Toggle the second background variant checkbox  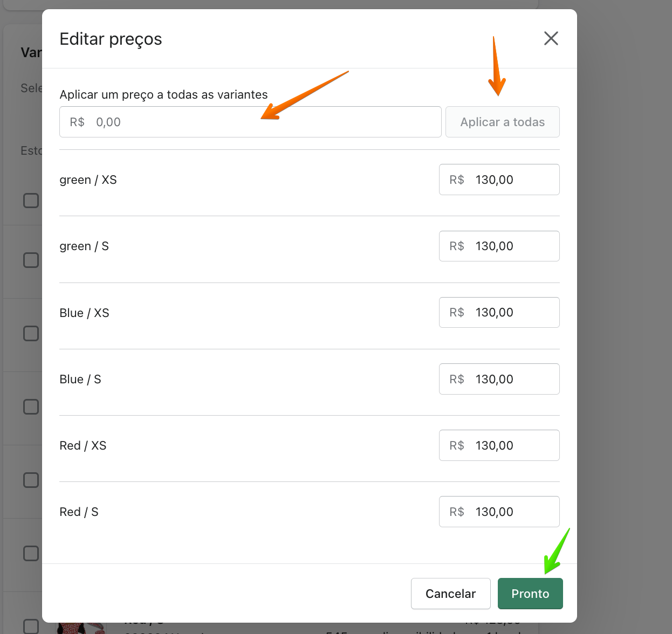pos(31,260)
